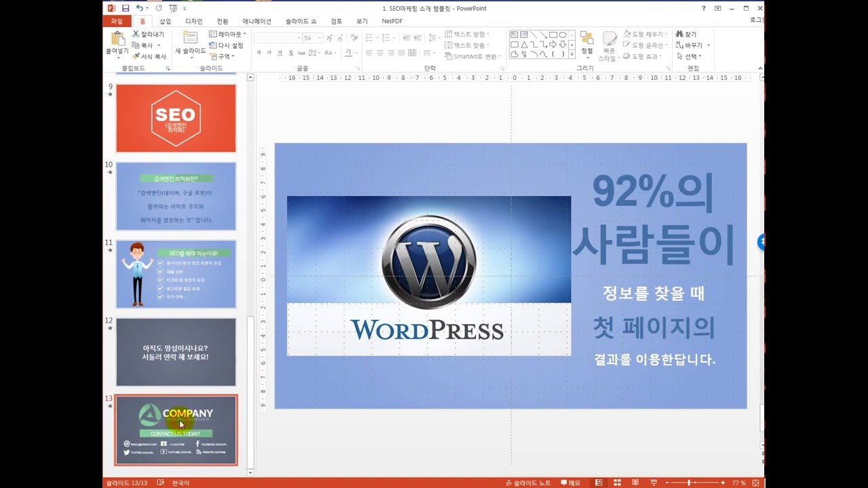Click Reset (다시 설정) slide command
The width and height of the screenshot is (868, 488).
point(227,45)
